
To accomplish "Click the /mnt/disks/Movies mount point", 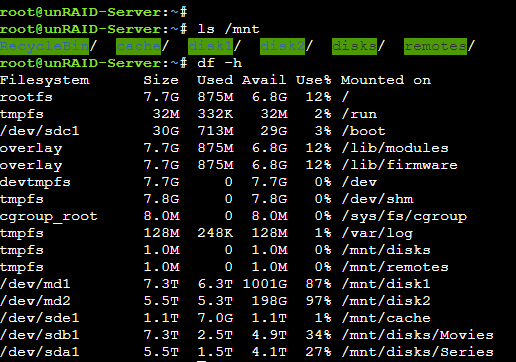I will coord(417,335).
